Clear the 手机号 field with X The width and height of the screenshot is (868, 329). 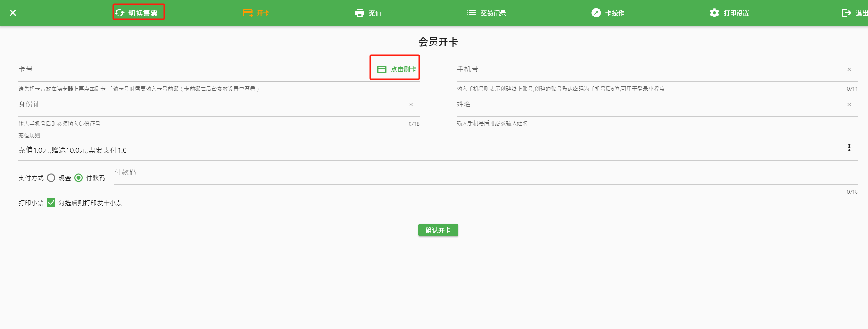tap(849, 69)
